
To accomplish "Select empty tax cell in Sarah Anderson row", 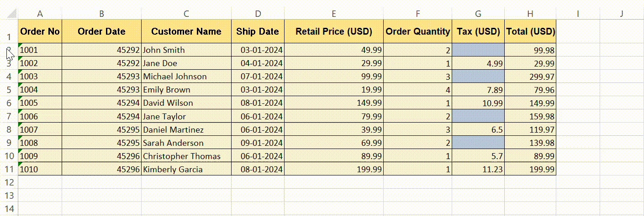I will coord(478,143).
